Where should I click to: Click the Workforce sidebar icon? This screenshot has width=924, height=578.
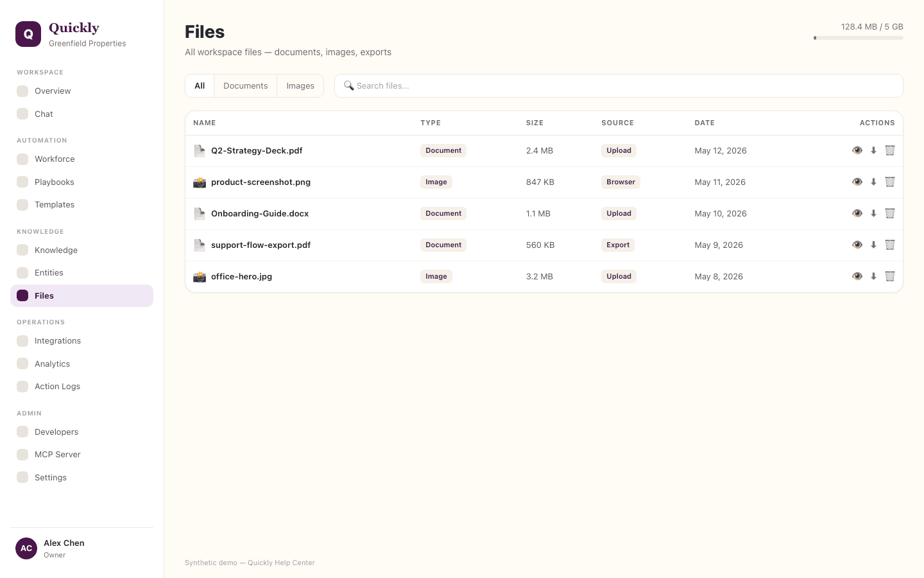click(22, 159)
